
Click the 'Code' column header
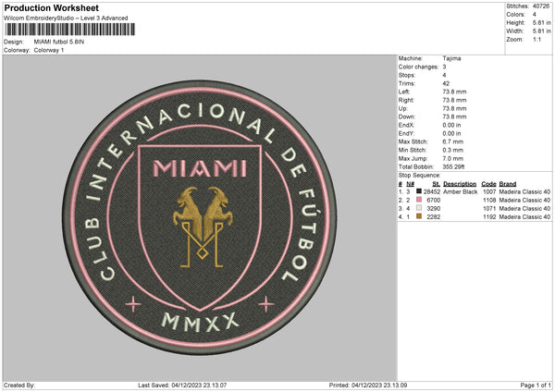tap(488, 184)
